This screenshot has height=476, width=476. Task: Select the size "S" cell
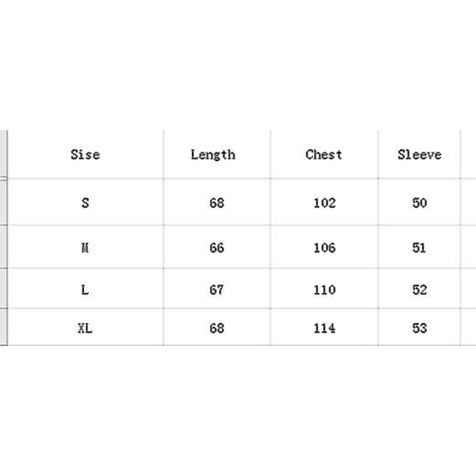tap(85, 203)
